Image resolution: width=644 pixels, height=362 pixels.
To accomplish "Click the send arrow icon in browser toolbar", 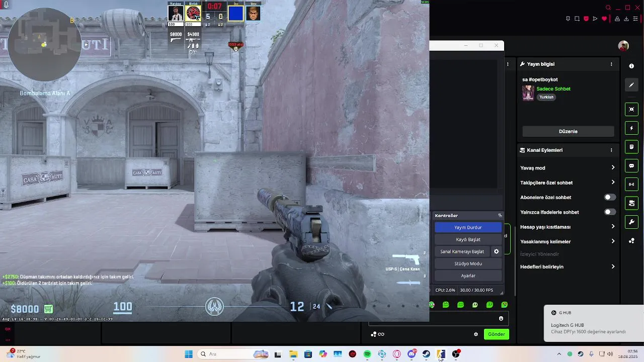I will tap(595, 19).
